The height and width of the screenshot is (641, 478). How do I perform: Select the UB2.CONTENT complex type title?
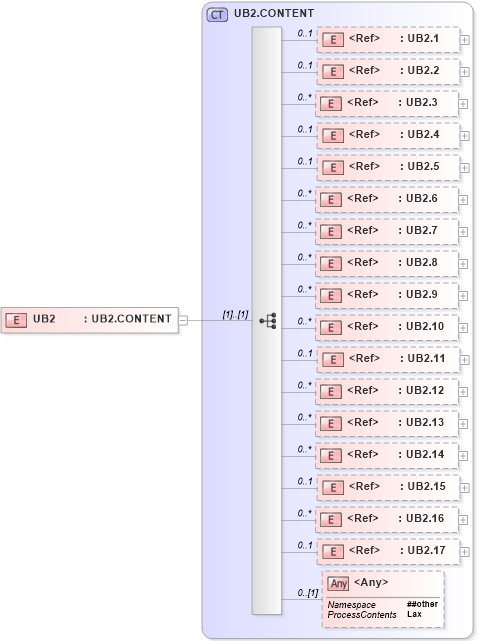274,13
